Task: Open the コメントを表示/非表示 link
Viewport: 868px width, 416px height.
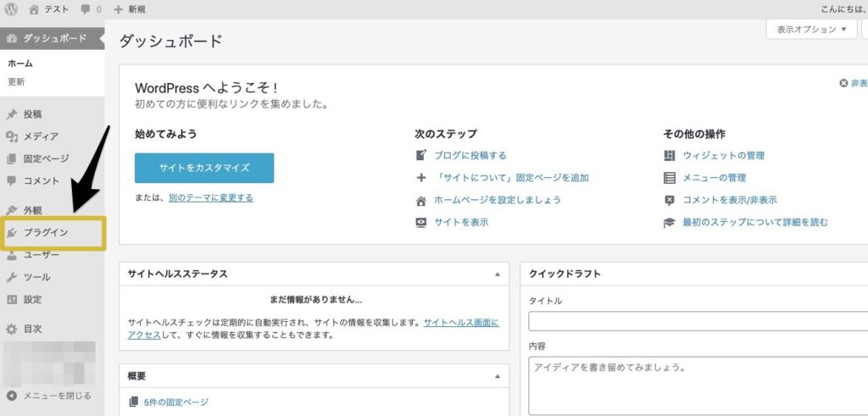Action: click(730, 200)
